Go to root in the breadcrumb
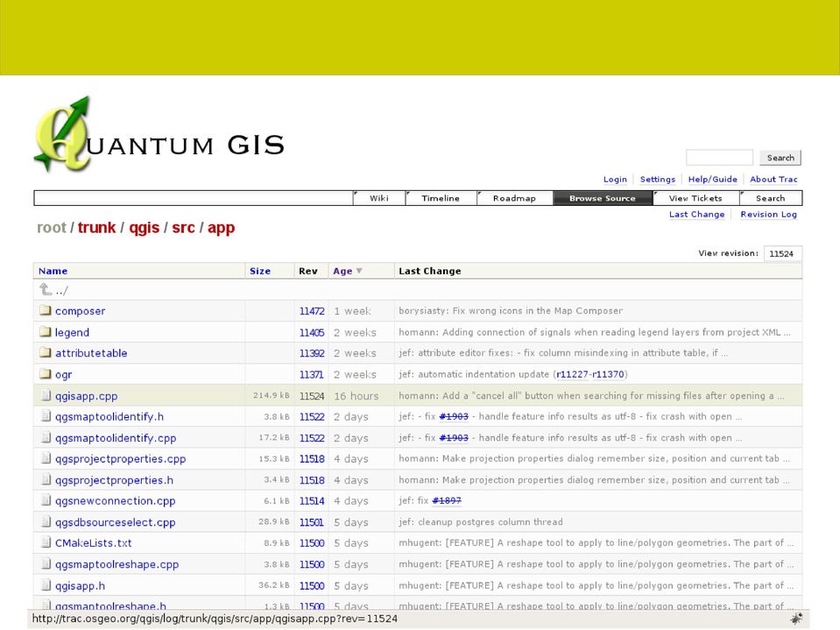840x630 pixels. coord(52,228)
